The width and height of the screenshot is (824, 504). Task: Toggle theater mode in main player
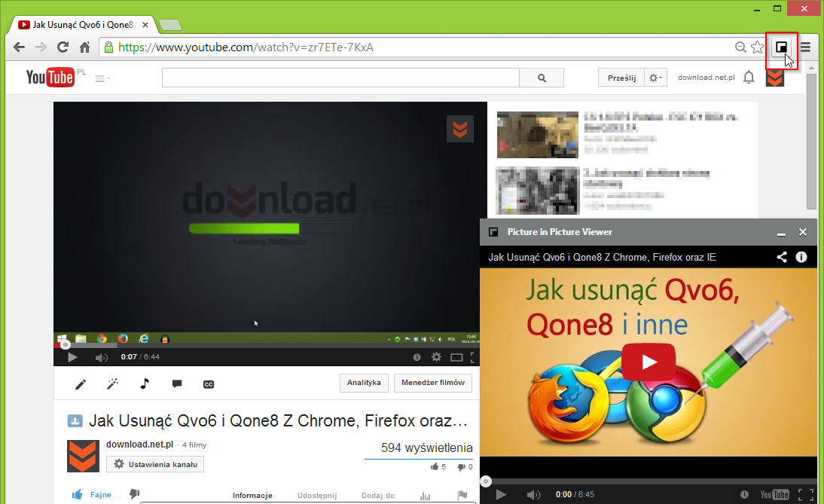[456, 357]
